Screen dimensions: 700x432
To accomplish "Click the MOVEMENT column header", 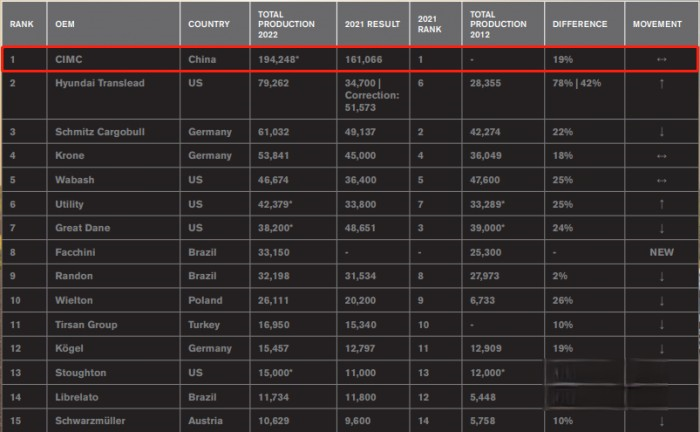I will click(658, 23).
